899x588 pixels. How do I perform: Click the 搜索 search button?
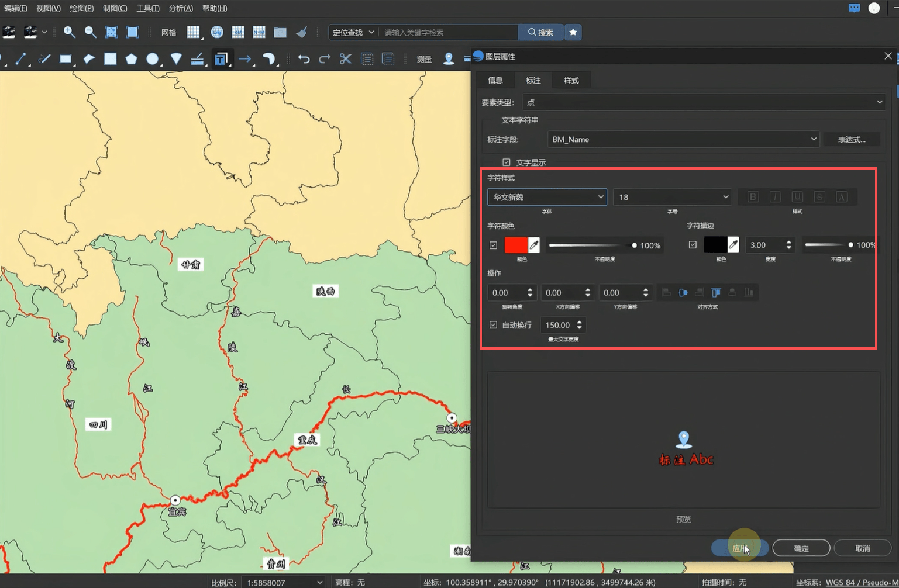[540, 32]
